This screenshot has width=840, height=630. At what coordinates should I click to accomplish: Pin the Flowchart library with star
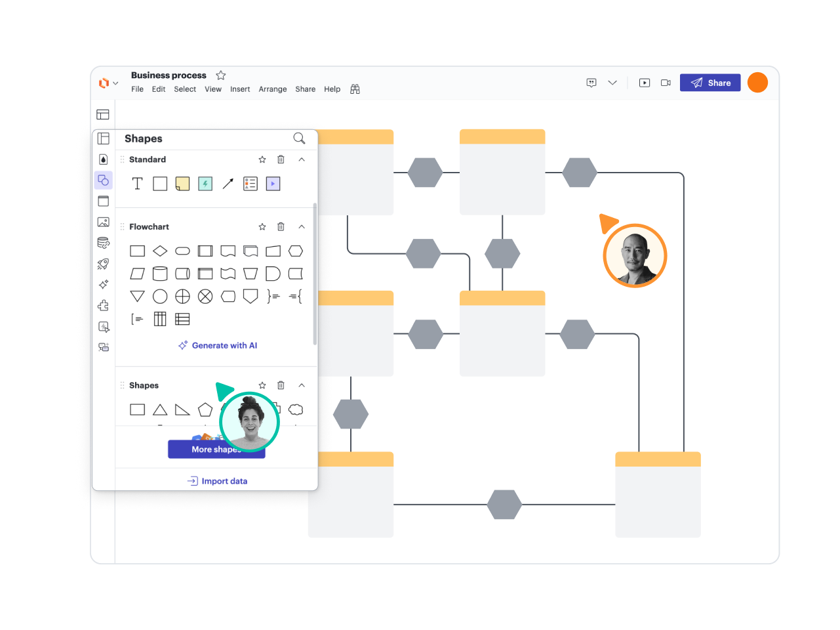pyautogui.click(x=262, y=226)
